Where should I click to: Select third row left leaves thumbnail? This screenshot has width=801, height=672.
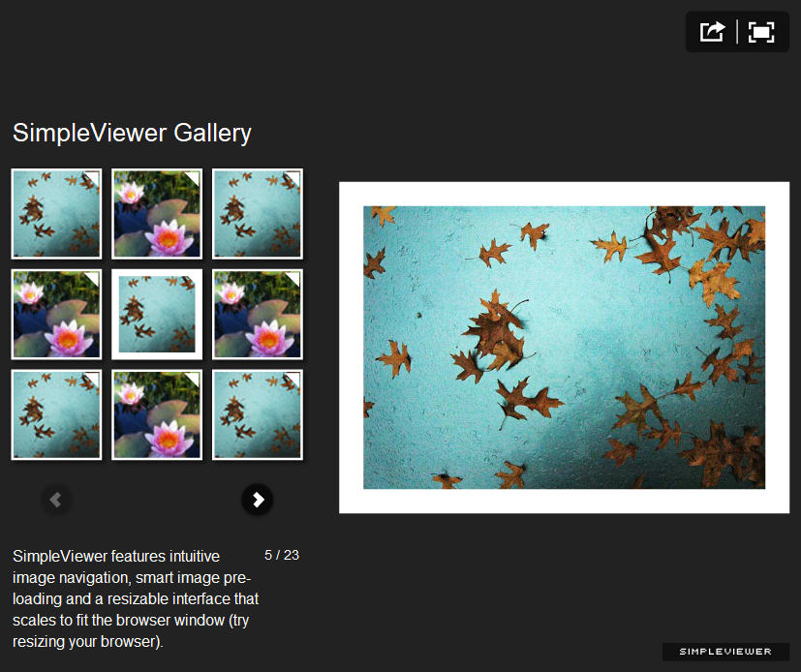point(56,414)
